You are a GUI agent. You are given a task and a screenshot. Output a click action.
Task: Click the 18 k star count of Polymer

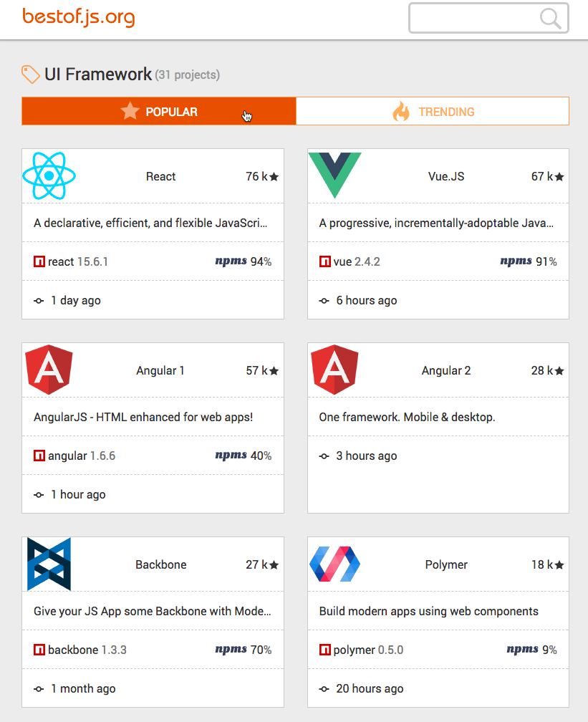pos(547,564)
